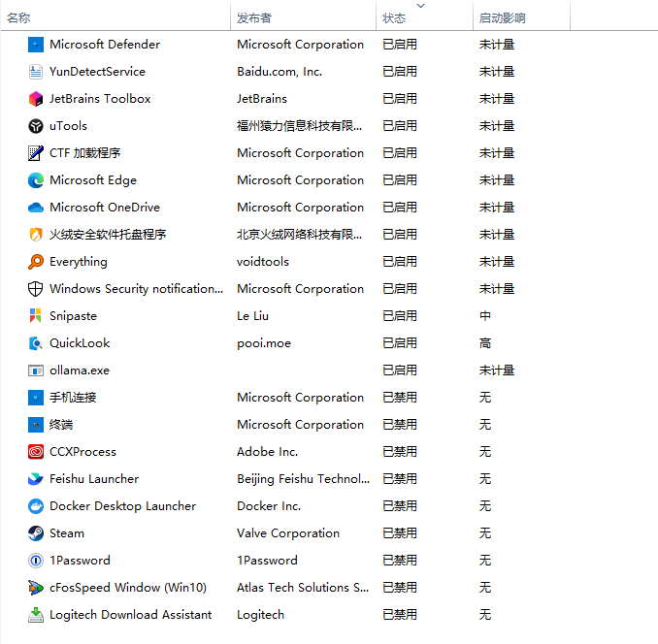The height and width of the screenshot is (644, 658).
Task: Click publisher Baidu.com, Inc.
Action: coord(280,72)
